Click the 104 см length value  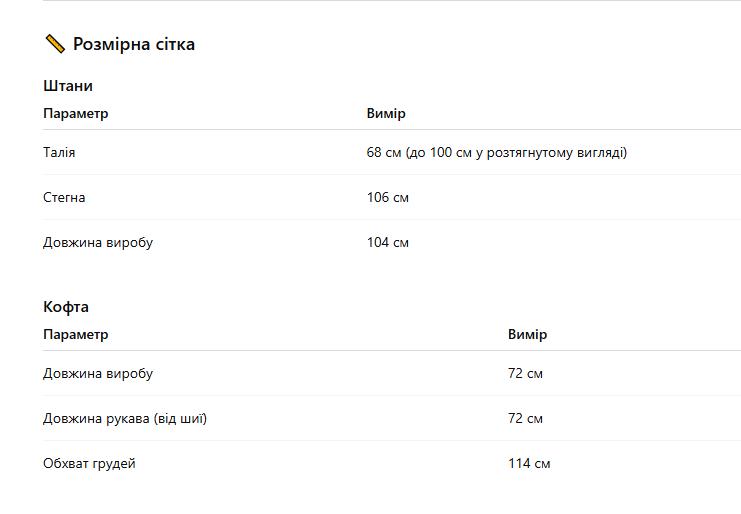click(388, 242)
